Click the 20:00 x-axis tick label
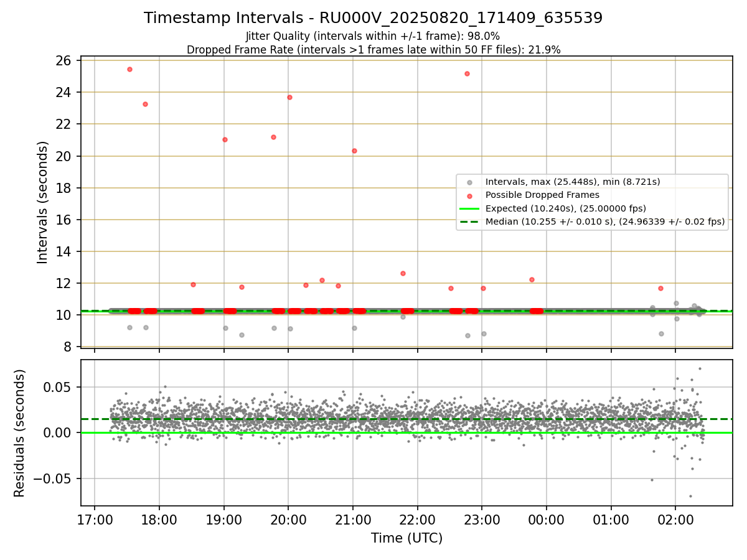 (x=288, y=520)
